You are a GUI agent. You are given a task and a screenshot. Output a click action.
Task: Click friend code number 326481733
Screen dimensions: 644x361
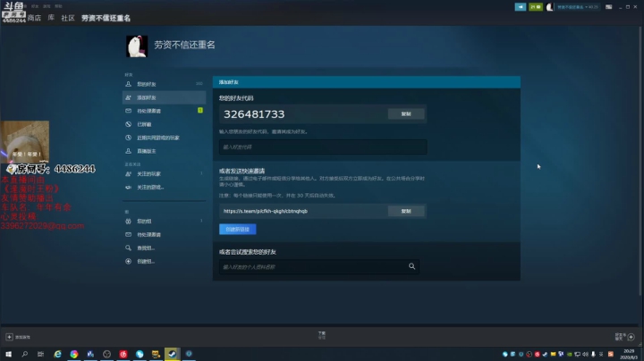click(254, 114)
